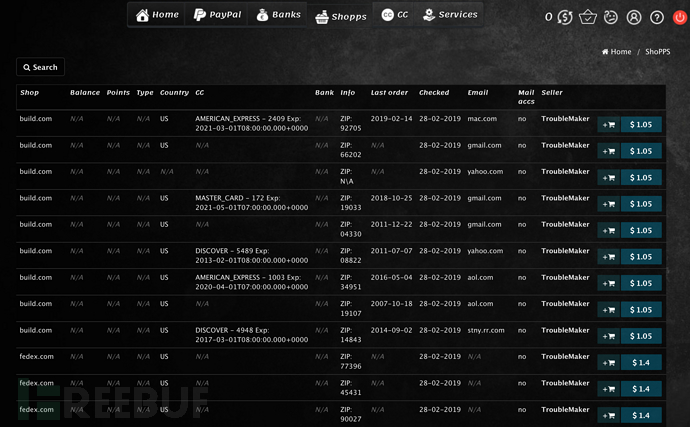Screen dimensions: 690x427
Task: Open the user profile icon
Action: [634, 18]
